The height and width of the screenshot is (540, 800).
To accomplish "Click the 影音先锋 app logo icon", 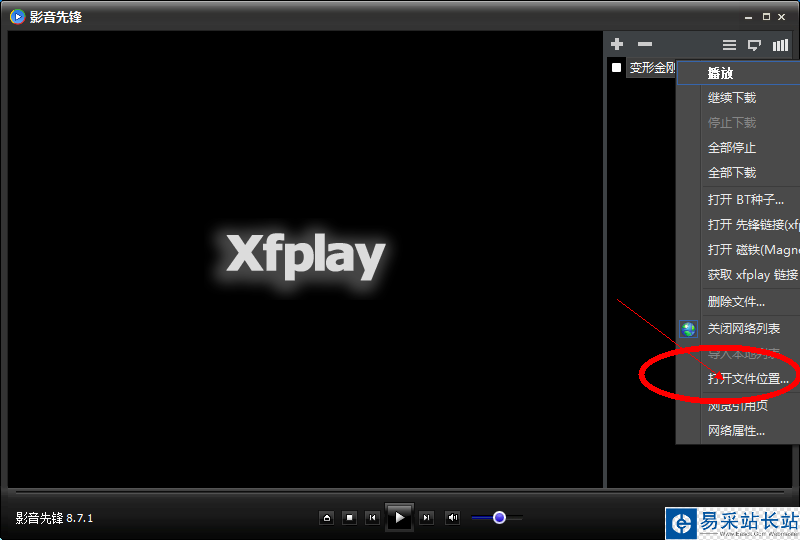I will pos(17,17).
